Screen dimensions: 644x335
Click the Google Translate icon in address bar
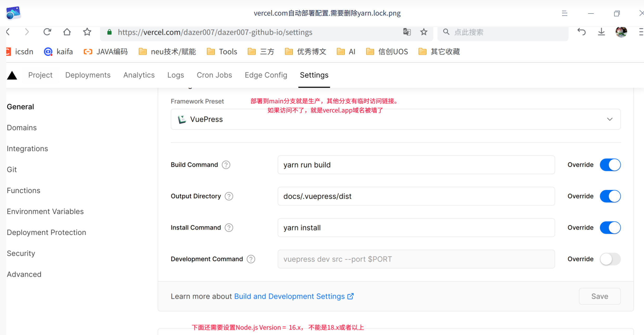[x=407, y=32]
